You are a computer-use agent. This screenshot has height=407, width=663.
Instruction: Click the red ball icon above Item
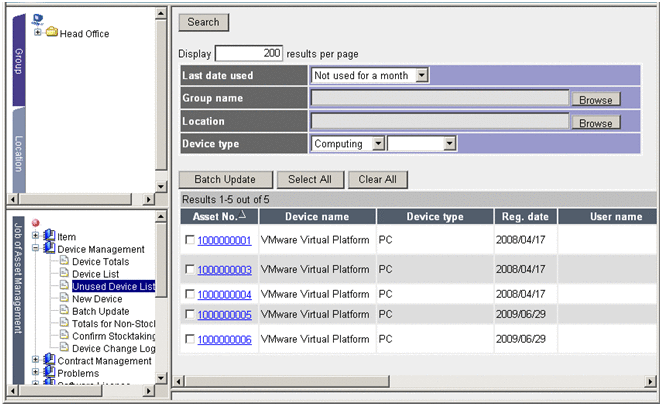point(35,223)
